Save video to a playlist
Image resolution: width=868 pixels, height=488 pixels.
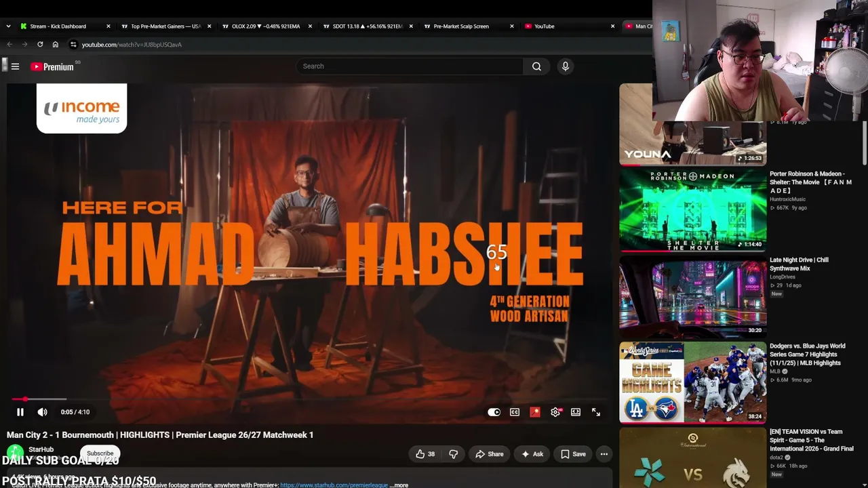tap(573, 454)
